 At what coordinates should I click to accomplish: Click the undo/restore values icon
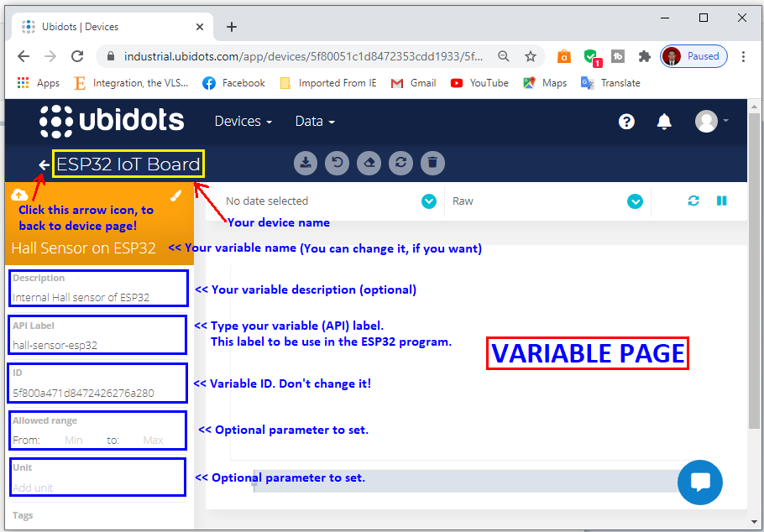click(x=337, y=163)
